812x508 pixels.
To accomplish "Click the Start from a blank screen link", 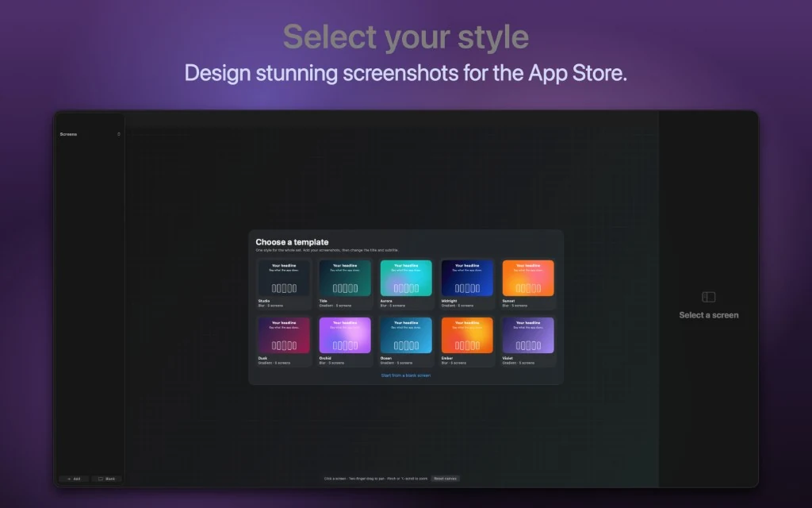I will tap(405, 375).
